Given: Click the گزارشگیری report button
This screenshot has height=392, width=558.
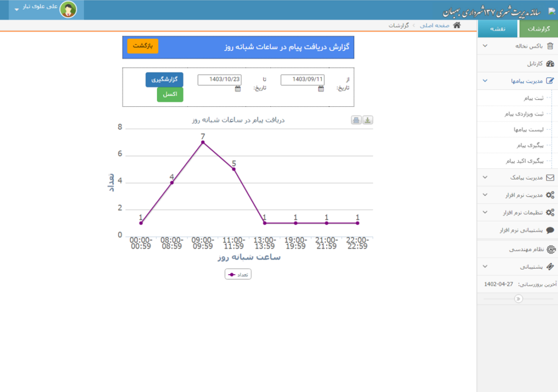Looking at the screenshot, I should tap(164, 80).
